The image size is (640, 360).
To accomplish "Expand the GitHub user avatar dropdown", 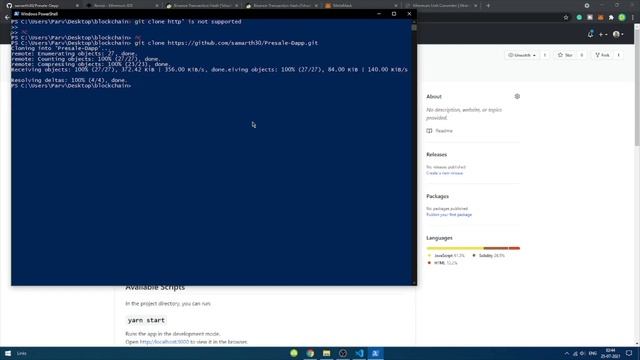I will (618, 35).
